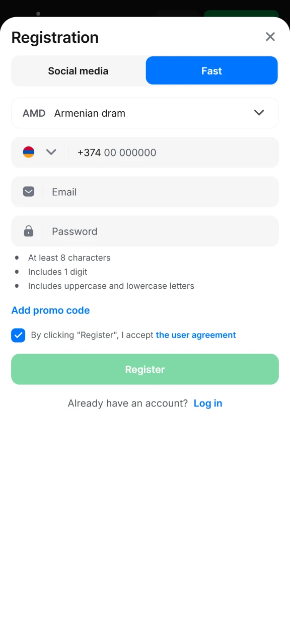Screen dimensions: 290x644
Task: Click the AMD currency code label
Action: 34,113
